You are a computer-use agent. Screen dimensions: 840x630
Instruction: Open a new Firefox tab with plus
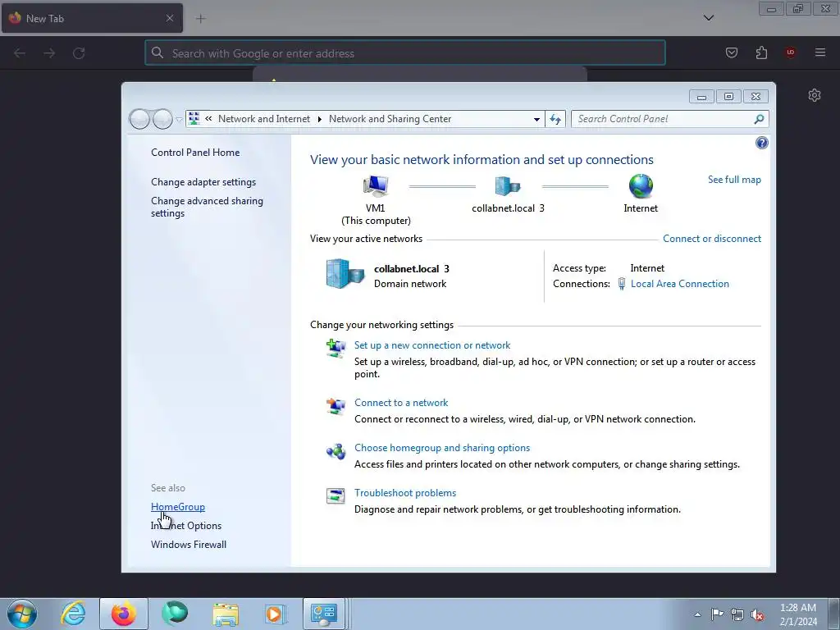(x=200, y=19)
